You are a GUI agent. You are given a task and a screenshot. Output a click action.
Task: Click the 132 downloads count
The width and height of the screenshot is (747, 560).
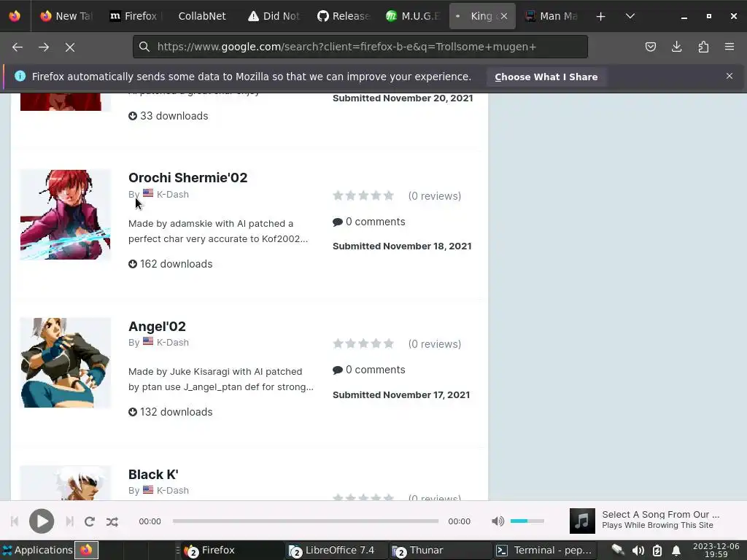tap(170, 412)
